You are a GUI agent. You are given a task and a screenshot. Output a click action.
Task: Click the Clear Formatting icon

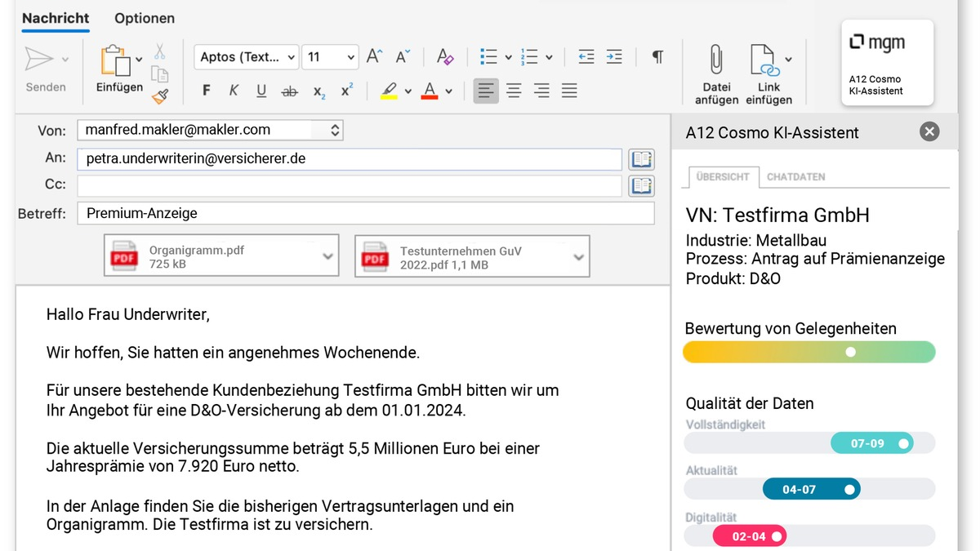[445, 56]
